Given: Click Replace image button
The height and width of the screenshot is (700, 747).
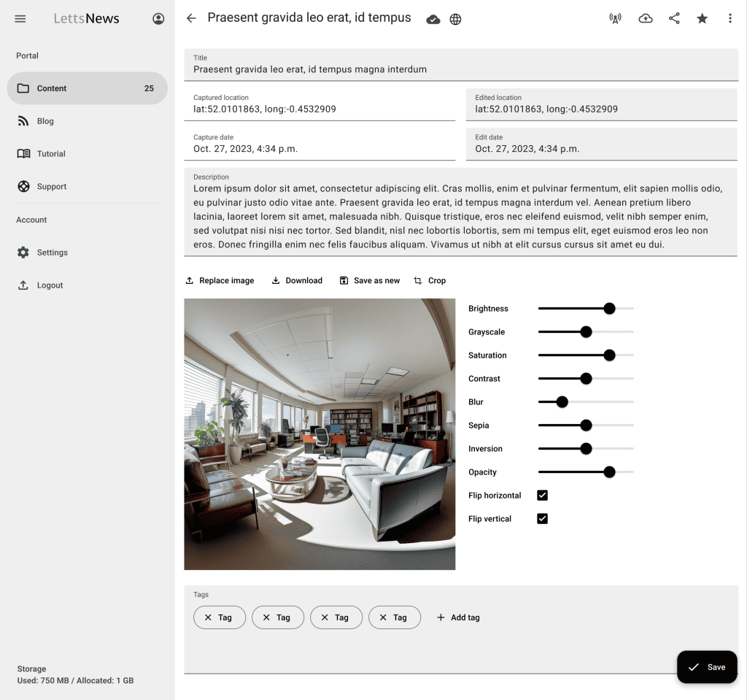Looking at the screenshot, I should [220, 281].
